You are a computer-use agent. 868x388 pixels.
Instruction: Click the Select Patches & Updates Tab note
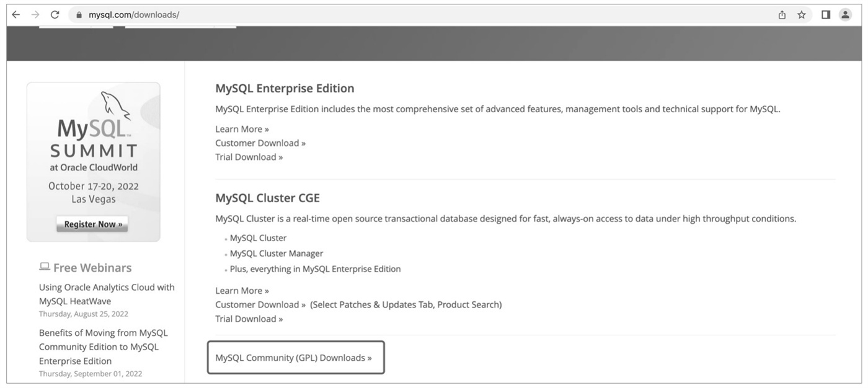tap(406, 305)
